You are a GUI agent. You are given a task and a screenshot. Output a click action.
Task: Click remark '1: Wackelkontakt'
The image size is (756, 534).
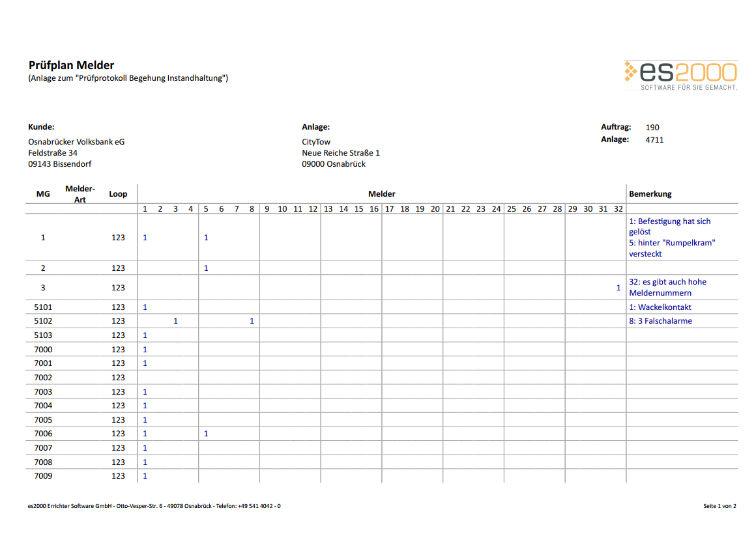660,307
